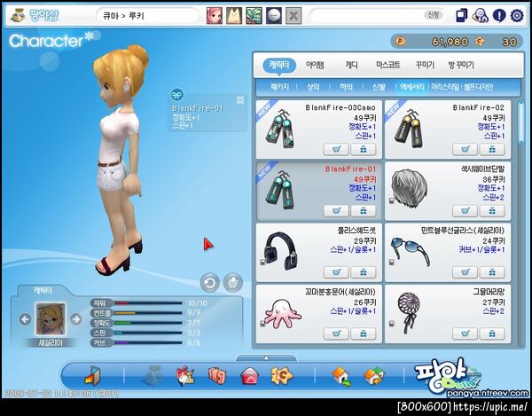
Task: Add 폴리스헤드셋 to the cart
Action: [336, 272]
